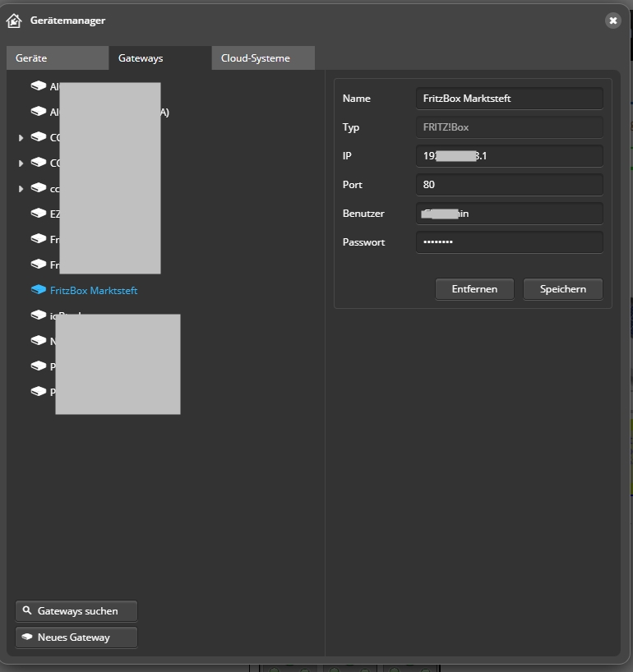Click the Port field with 80
Image resolution: width=633 pixels, height=672 pixels.
tap(510, 185)
